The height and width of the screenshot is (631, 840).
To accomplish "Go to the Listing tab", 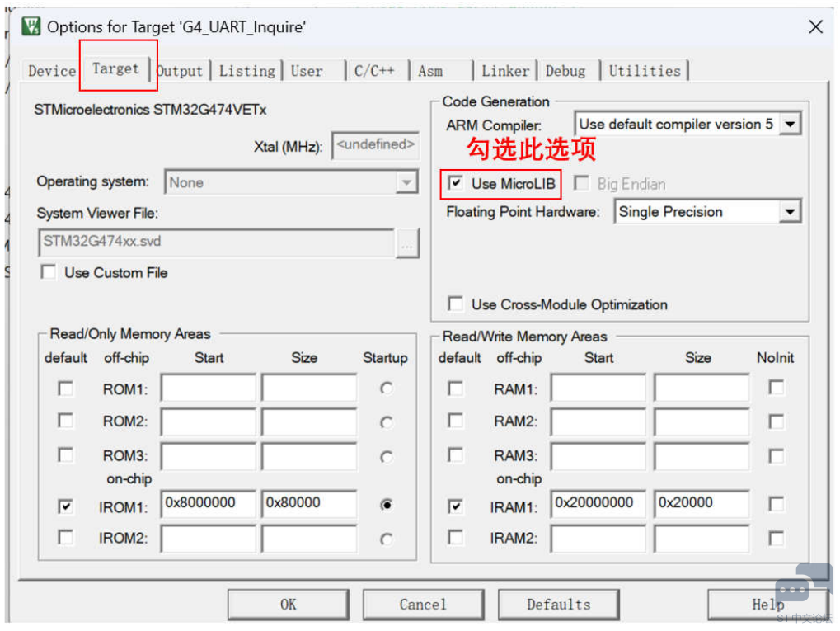I will coord(247,71).
